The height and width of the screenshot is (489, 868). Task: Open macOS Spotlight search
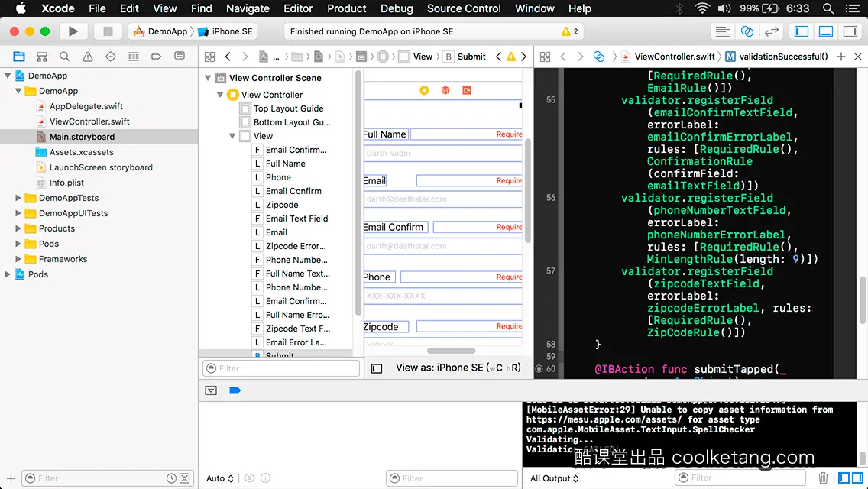[x=828, y=8]
